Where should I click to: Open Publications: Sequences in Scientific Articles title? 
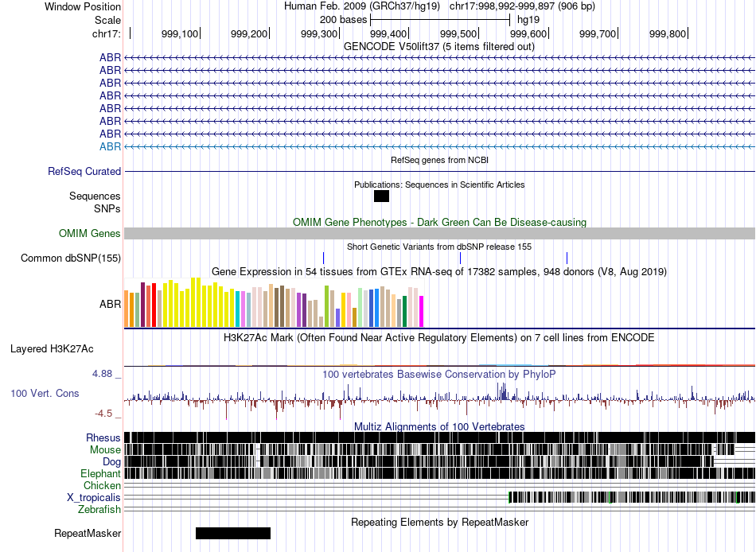439,185
